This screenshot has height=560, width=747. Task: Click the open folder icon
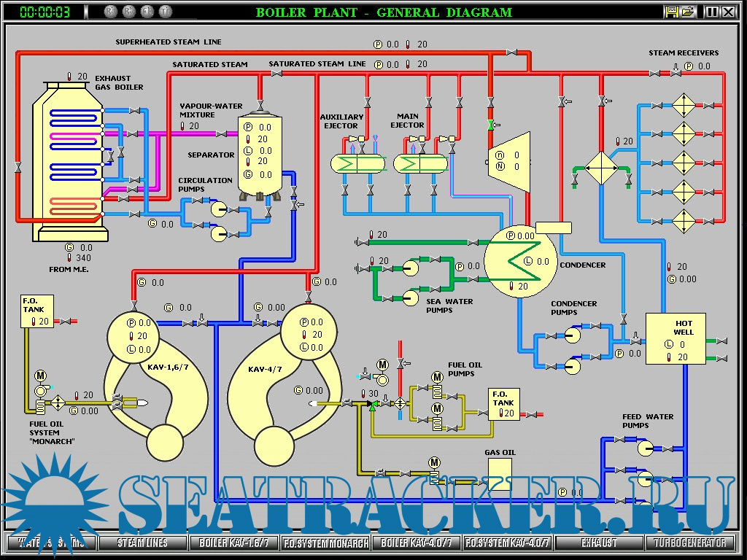point(687,12)
